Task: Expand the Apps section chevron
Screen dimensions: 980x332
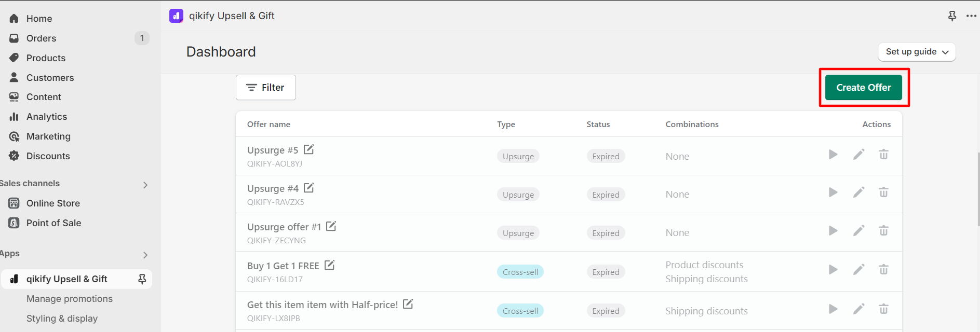Action: [x=145, y=255]
